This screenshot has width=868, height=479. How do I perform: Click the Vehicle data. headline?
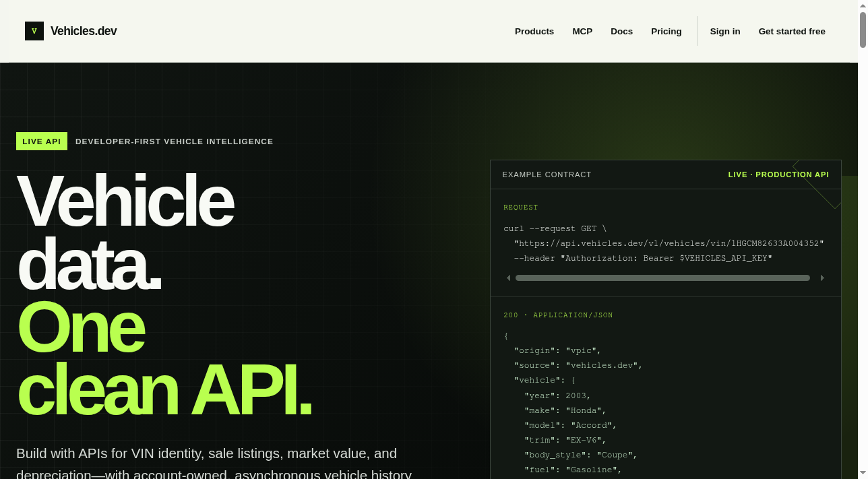tap(125, 232)
